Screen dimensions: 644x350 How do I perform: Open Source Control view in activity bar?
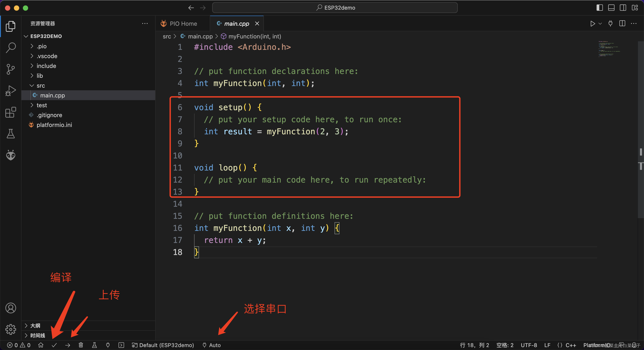click(x=11, y=69)
